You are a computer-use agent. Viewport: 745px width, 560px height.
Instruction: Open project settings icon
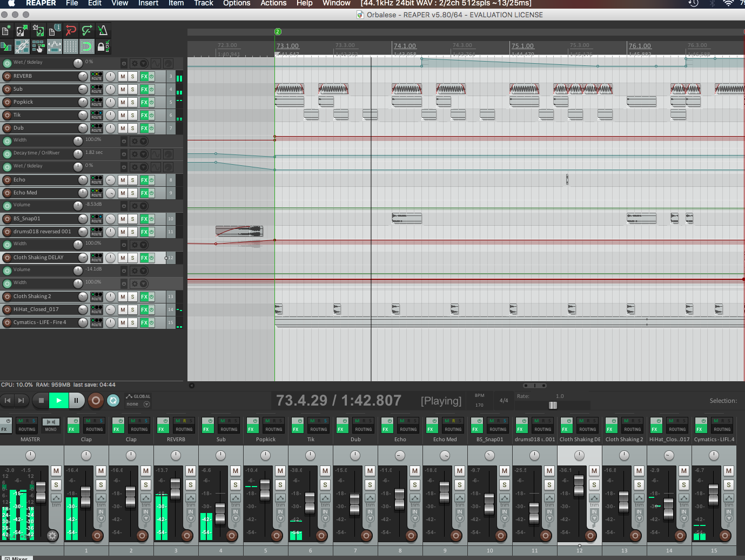(x=55, y=31)
